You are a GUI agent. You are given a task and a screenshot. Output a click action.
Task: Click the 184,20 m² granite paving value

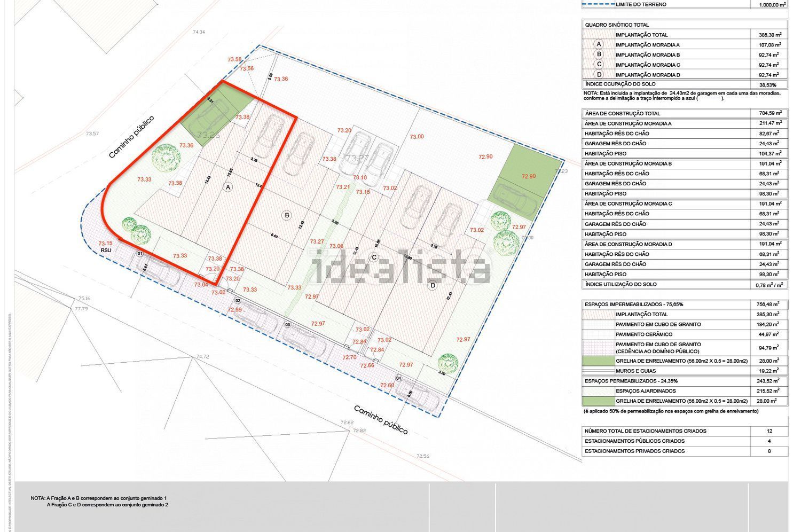point(769,324)
